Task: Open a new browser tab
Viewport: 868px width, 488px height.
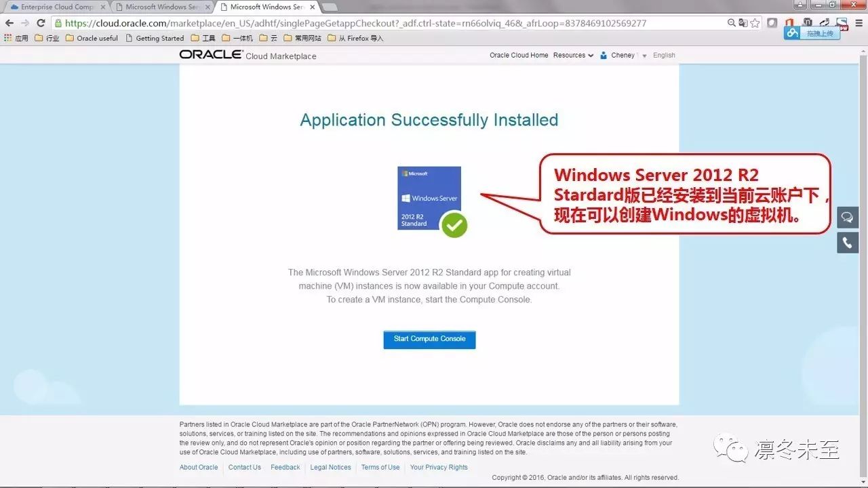Action: [x=330, y=7]
